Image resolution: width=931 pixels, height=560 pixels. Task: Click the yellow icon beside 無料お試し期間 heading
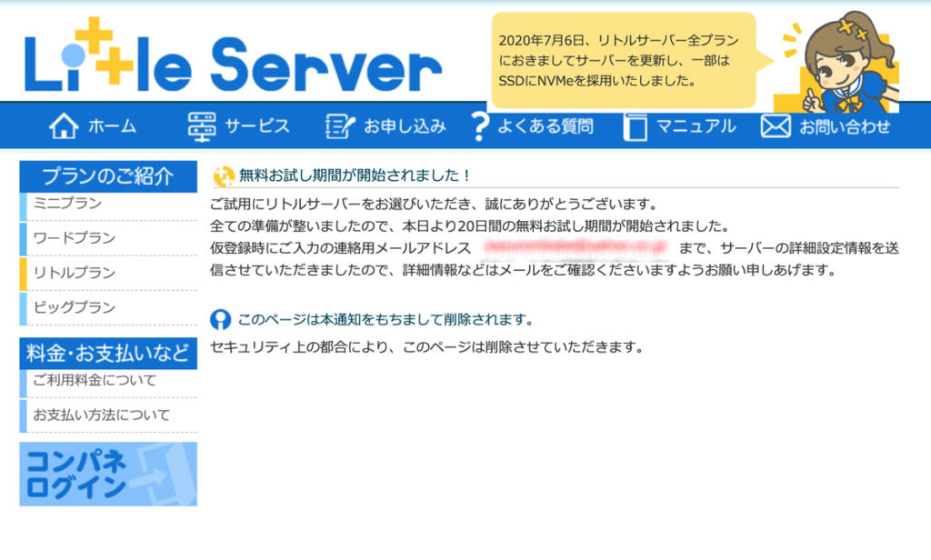[224, 175]
